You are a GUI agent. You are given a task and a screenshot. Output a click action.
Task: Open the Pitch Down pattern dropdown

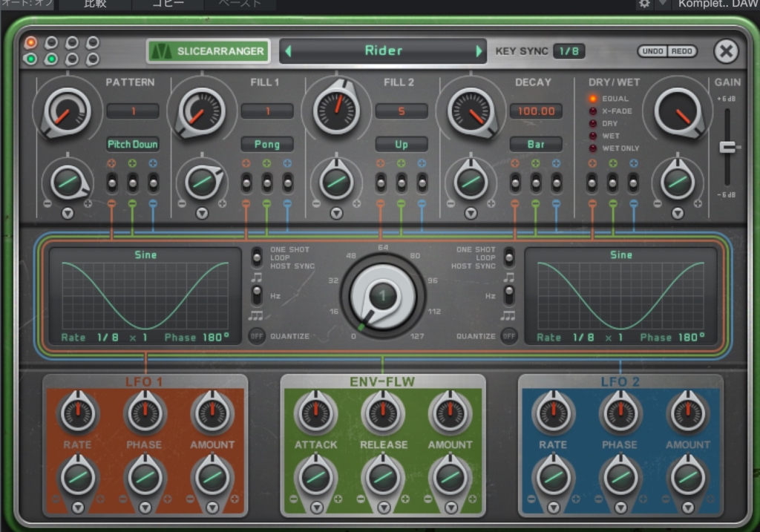[133, 144]
